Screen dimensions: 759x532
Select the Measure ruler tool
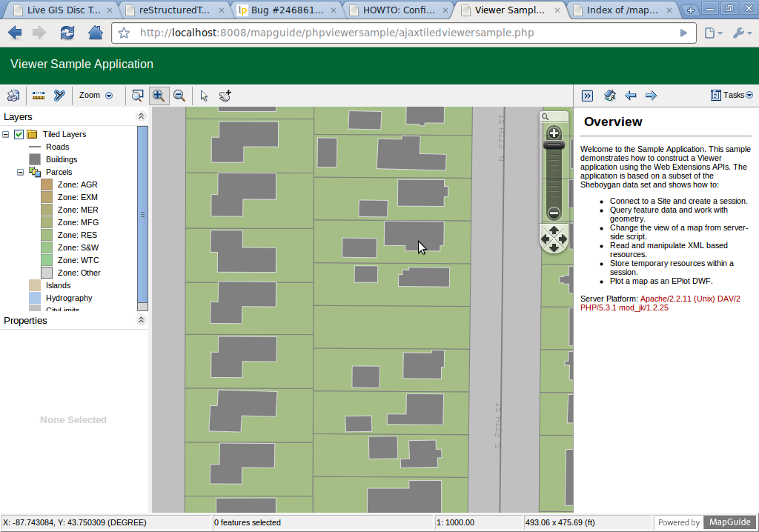(39, 96)
